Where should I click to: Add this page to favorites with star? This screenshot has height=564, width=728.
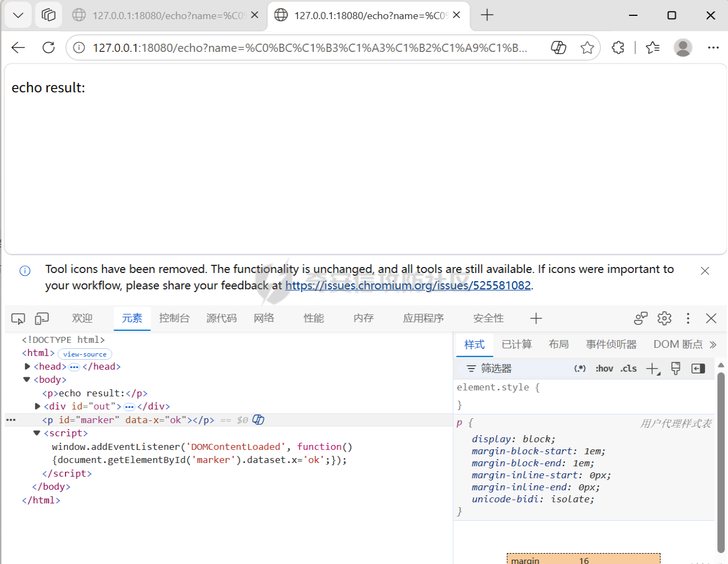[587, 48]
